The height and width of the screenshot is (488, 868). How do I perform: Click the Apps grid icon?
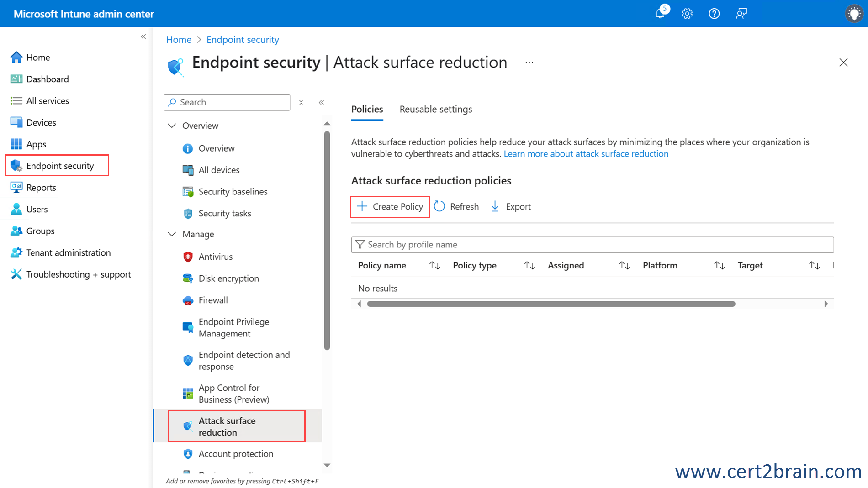[x=16, y=144]
